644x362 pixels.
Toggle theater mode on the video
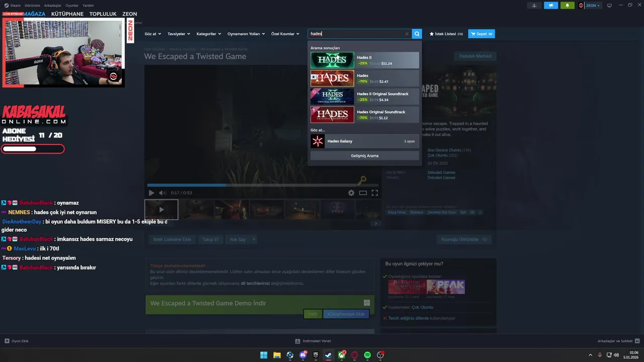[363, 193]
